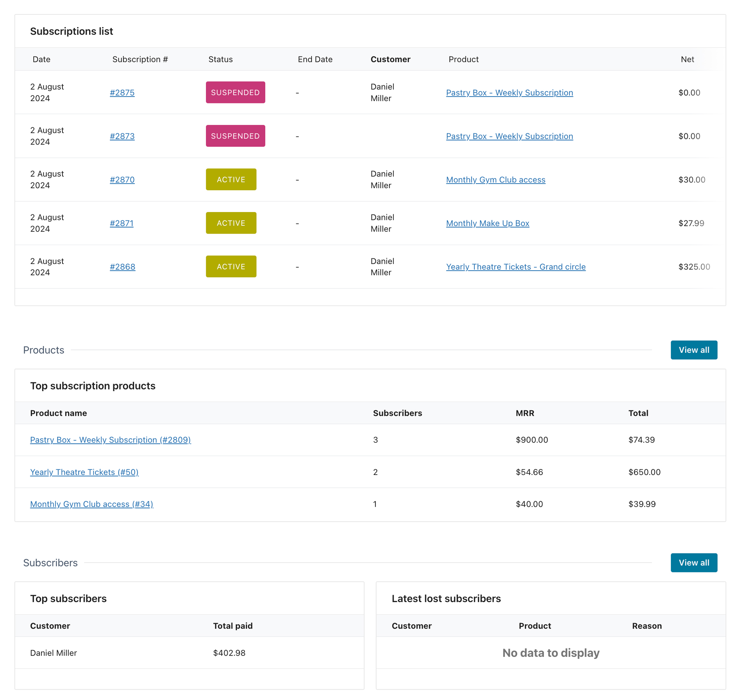
Task: Click the Subscribers column header
Action: (397, 413)
